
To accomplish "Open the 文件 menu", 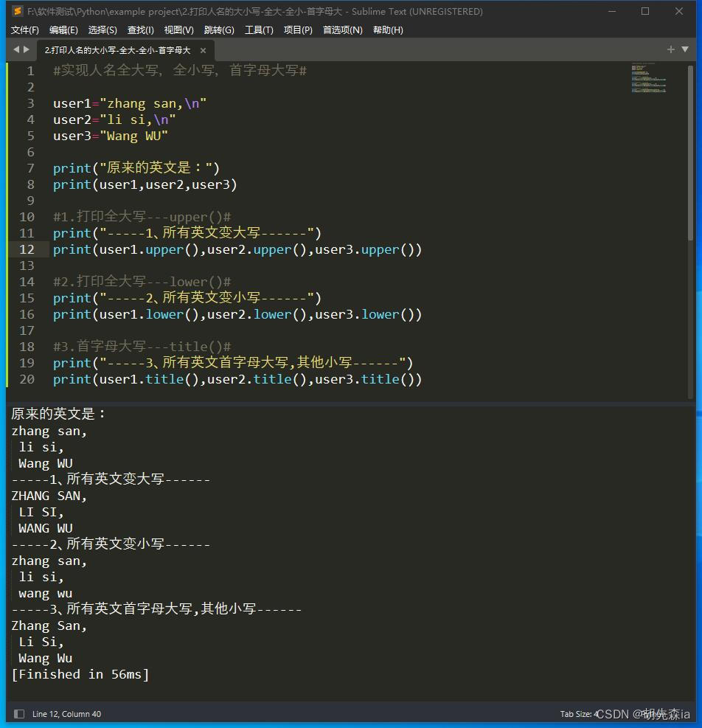I will pyautogui.click(x=24, y=30).
